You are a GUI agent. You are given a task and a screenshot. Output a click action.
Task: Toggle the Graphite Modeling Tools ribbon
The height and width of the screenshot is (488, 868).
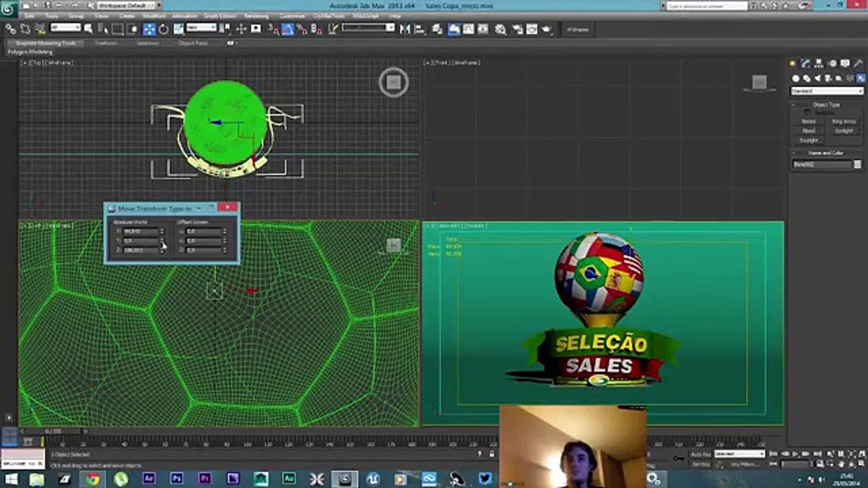click(x=454, y=29)
